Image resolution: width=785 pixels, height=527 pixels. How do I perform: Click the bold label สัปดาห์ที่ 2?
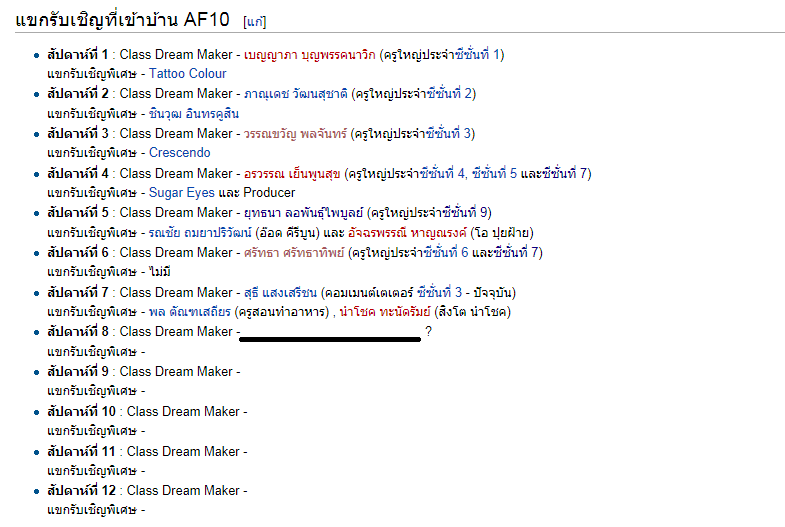(78, 94)
